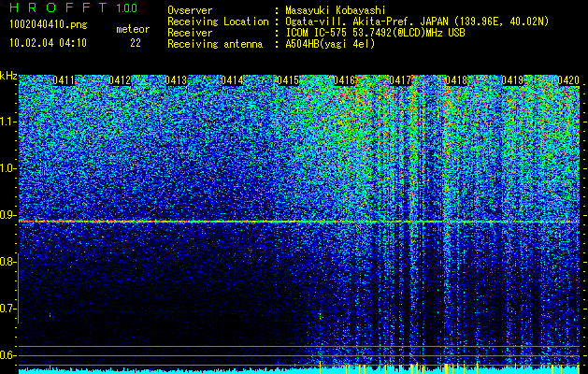588x374 pixels.
Task: Click the date stamp 10.02.04 04:10
Action: pos(48,43)
